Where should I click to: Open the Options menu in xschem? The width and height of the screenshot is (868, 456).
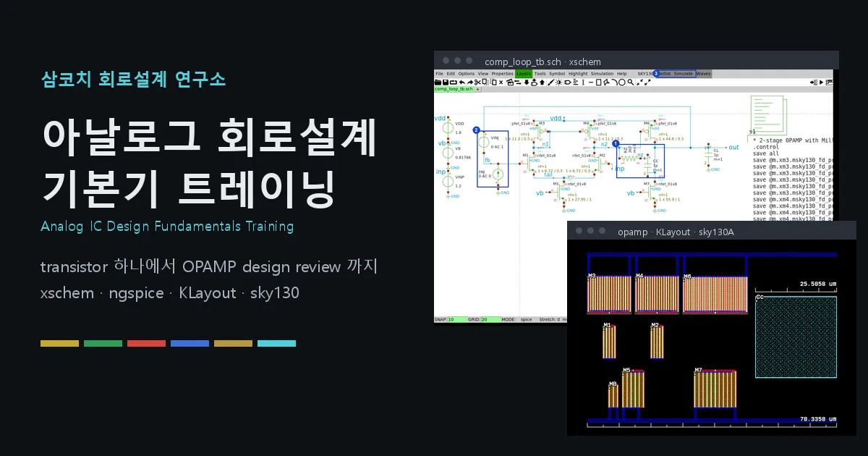coord(467,73)
